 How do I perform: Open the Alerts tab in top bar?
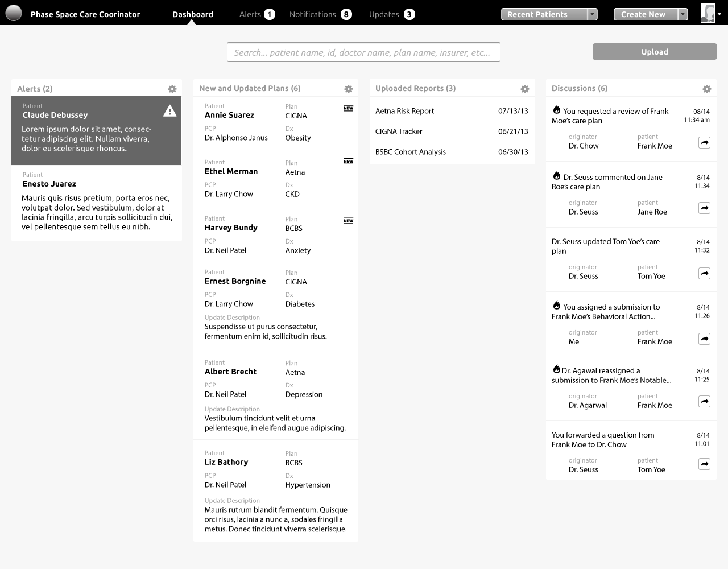coord(250,14)
